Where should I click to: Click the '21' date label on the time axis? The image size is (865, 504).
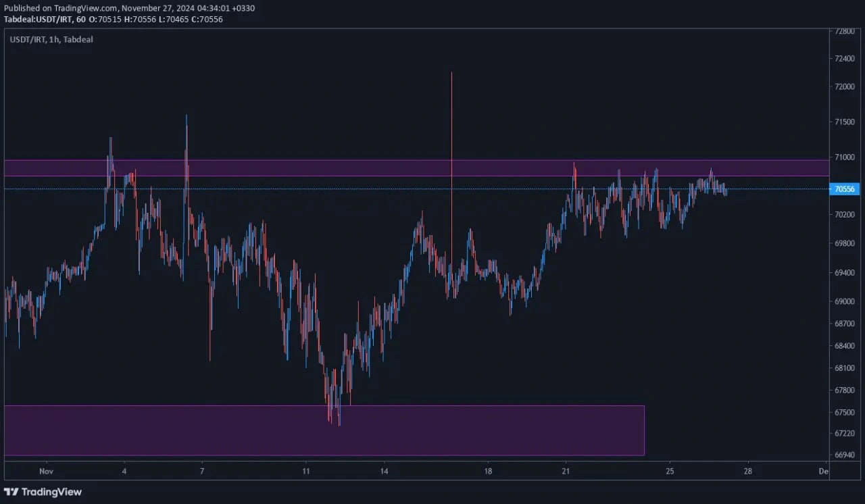click(566, 471)
